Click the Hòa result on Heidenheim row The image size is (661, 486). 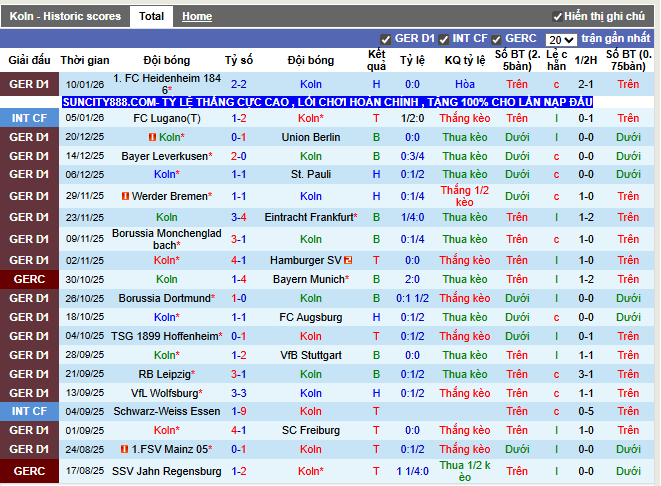pyautogui.click(x=465, y=84)
